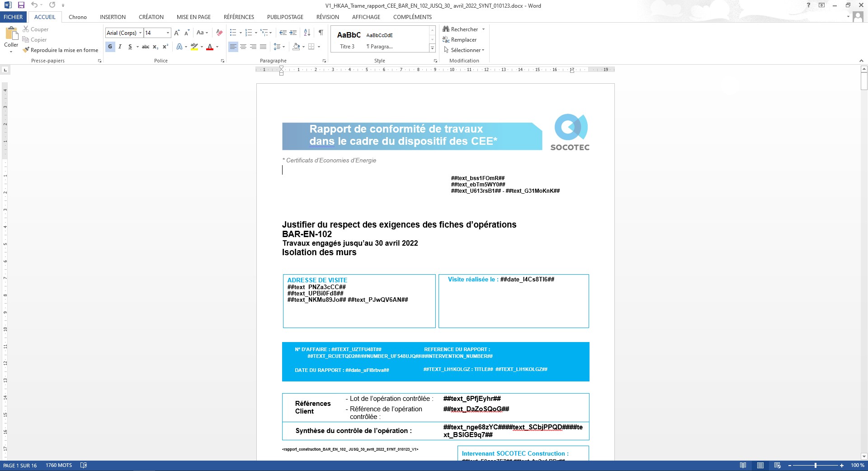Screen dimensions: 868x471
Task: Toggle italic formatting
Action: coord(120,47)
